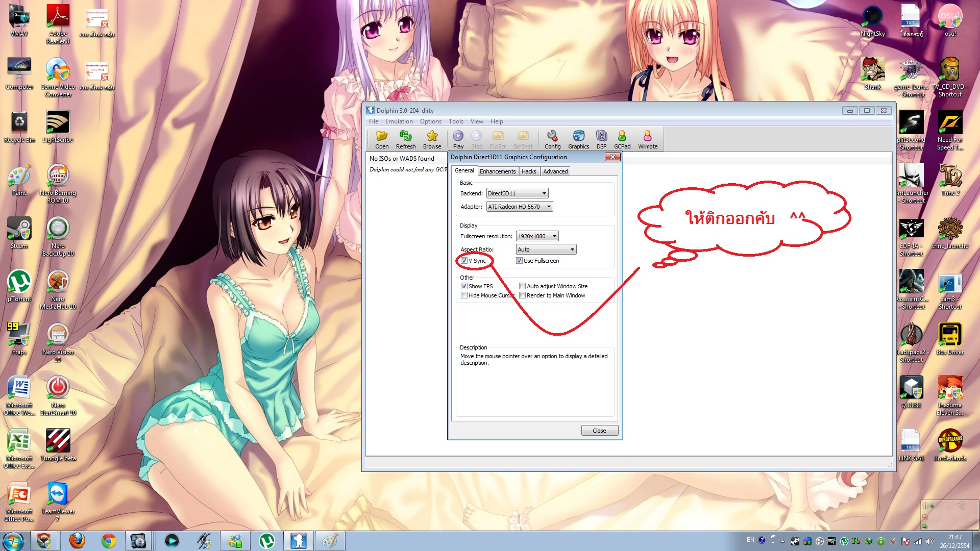Screen dimensions: 980x551
Task: Open the Options menu
Action: pyautogui.click(x=431, y=121)
